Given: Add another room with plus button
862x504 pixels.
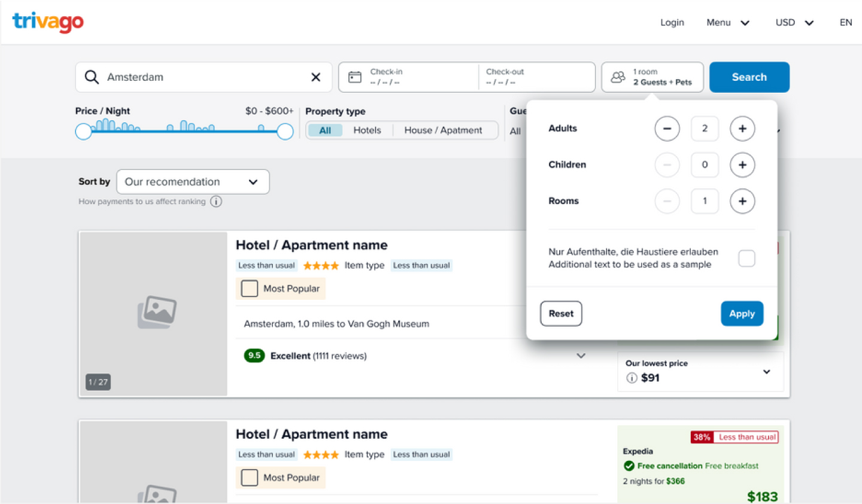Looking at the screenshot, I should 742,201.
